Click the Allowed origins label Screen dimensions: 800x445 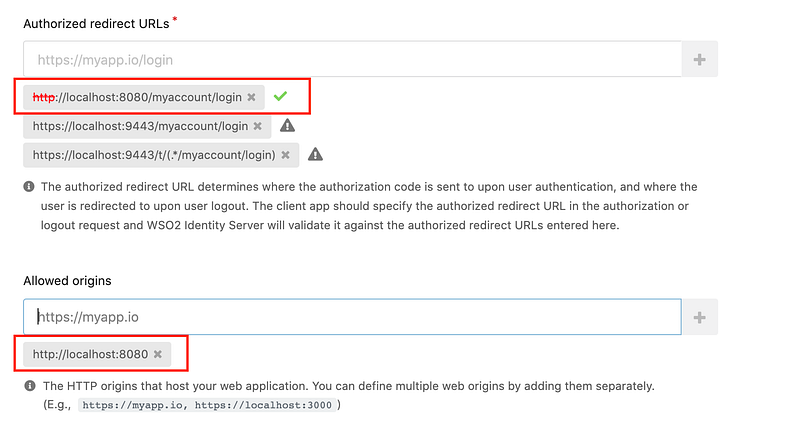(67, 281)
